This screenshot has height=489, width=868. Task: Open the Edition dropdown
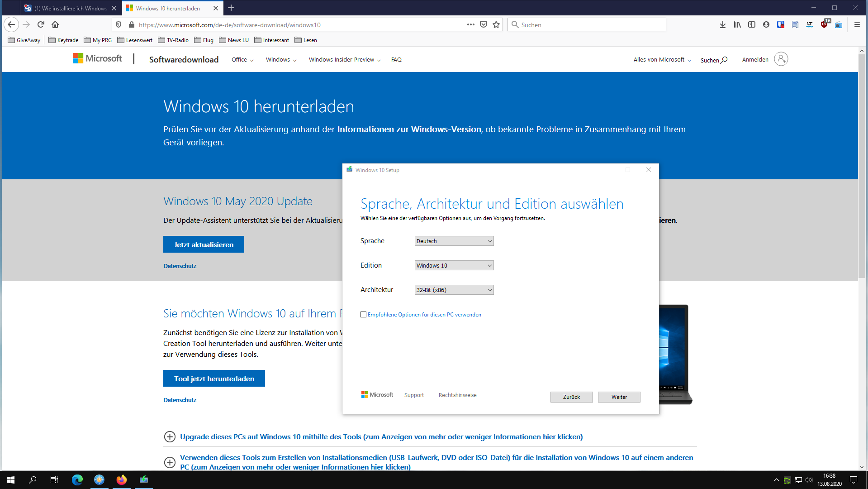tap(454, 265)
